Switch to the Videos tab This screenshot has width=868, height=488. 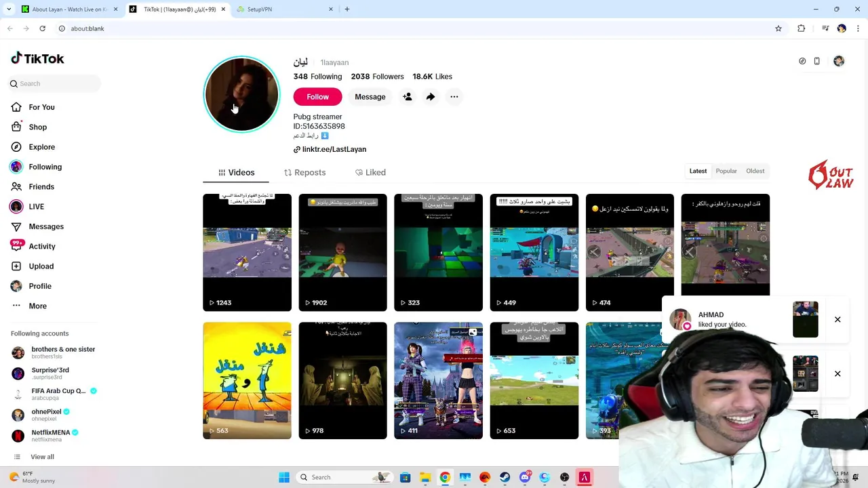tap(236, 173)
